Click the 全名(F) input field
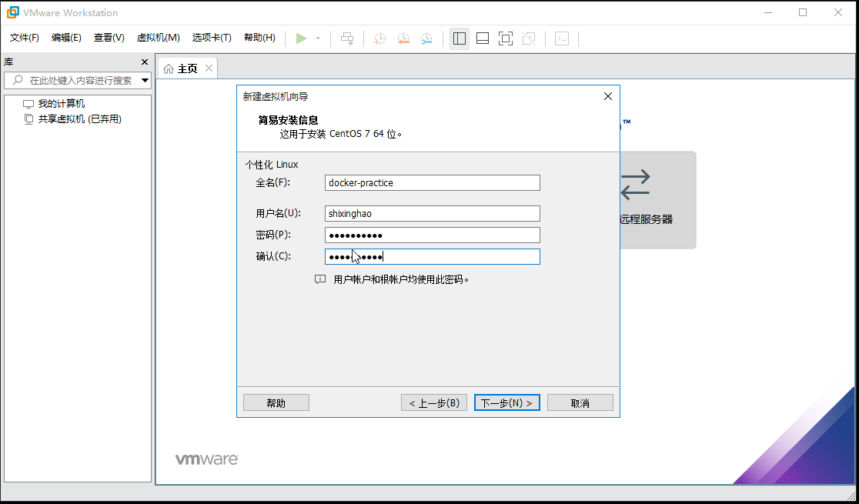859x504 pixels. 433,183
